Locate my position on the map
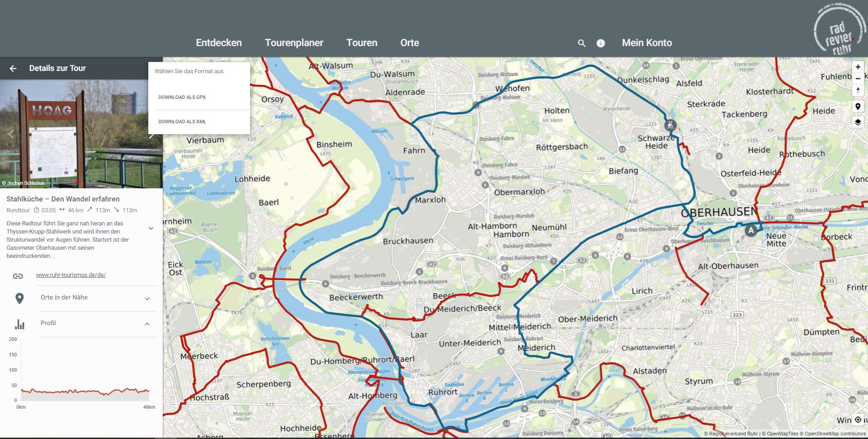Viewport: 868px width, 439px height. (x=858, y=420)
